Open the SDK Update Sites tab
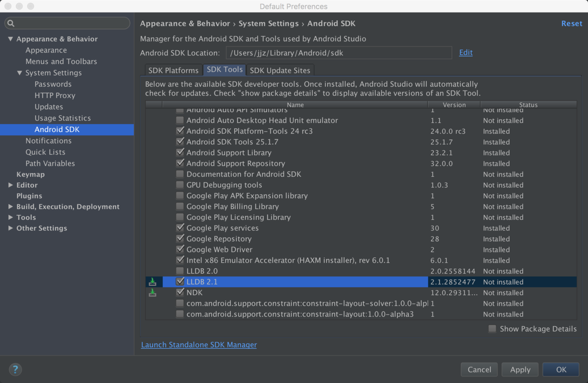 tap(280, 70)
